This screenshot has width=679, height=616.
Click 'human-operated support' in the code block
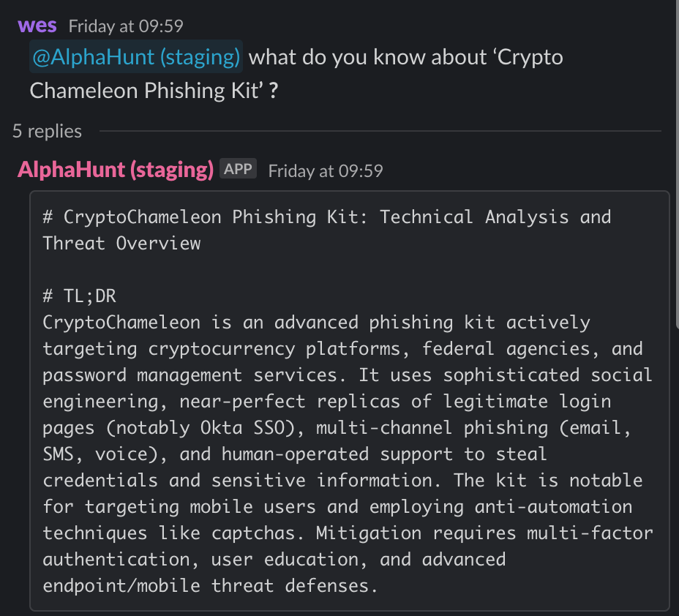[337, 454]
